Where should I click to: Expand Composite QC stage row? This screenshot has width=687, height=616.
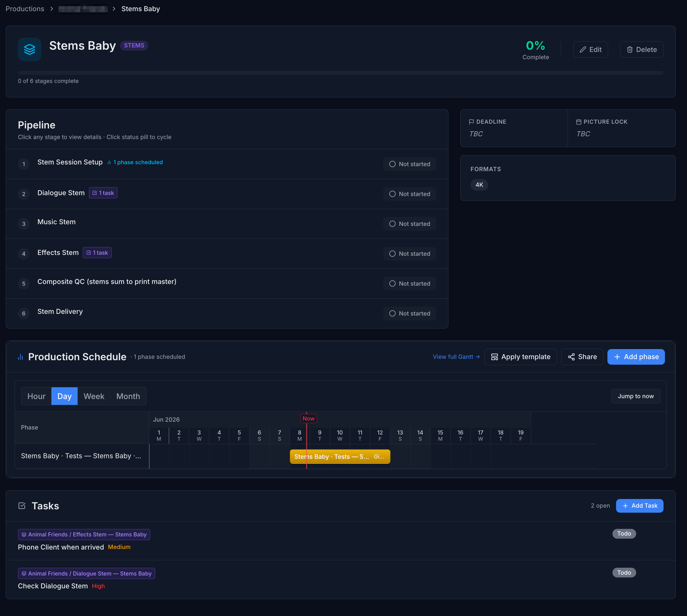(227, 284)
